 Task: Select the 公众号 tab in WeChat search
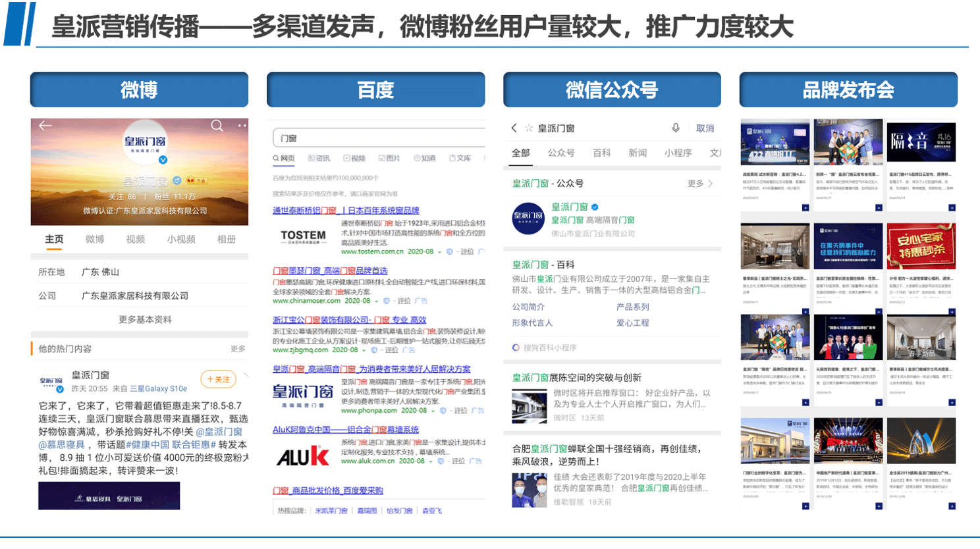561,153
